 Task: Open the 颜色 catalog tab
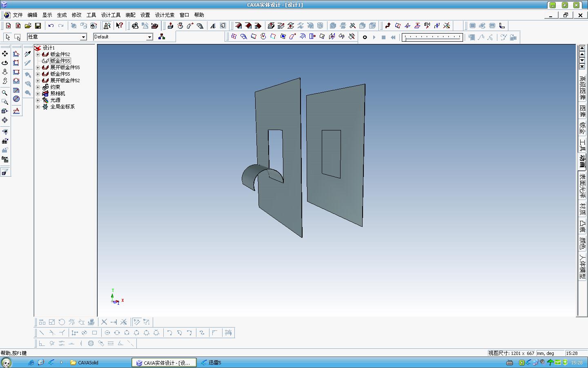coord(582,243)
